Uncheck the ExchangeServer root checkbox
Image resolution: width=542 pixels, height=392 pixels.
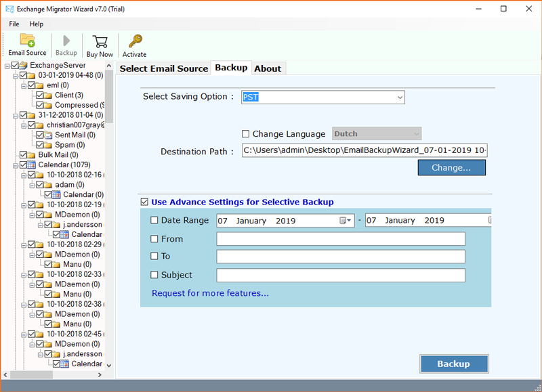click(x=15, y=65)
